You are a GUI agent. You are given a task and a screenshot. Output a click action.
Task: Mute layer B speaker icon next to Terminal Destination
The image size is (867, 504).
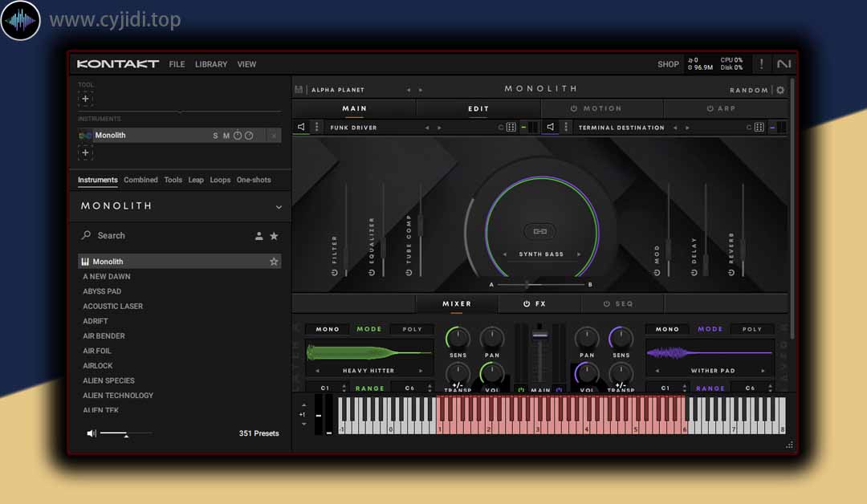pos(550,127)
